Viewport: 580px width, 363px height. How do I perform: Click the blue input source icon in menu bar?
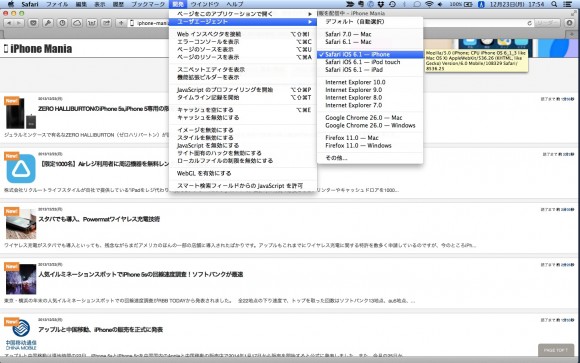(x=481, y=4)
